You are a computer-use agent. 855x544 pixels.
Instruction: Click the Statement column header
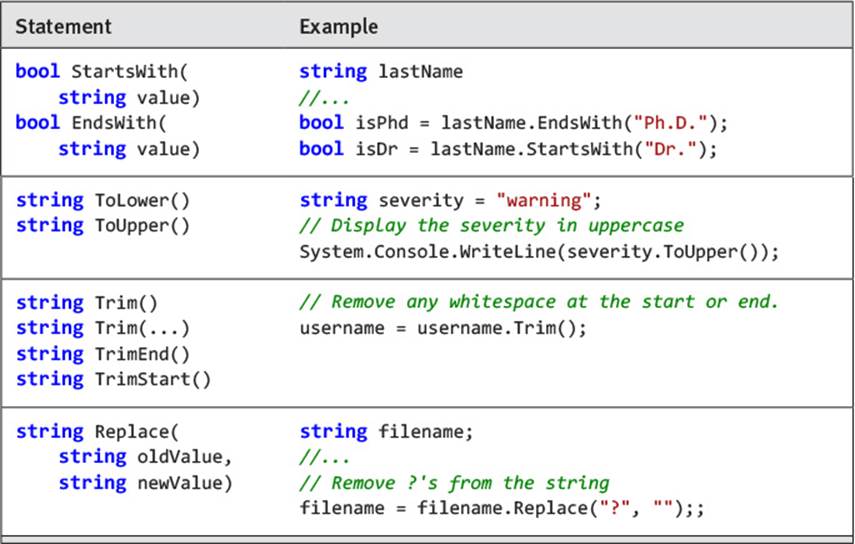click(63, 26)
